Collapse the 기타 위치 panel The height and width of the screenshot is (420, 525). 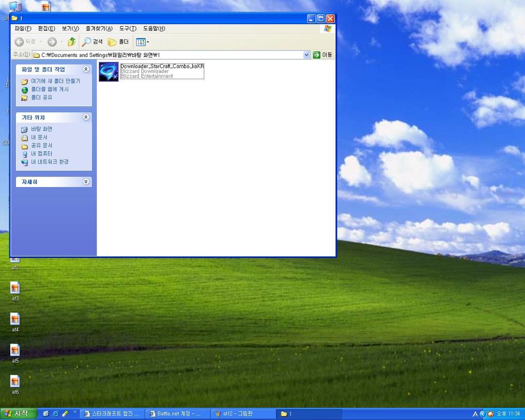click(86, 117)
